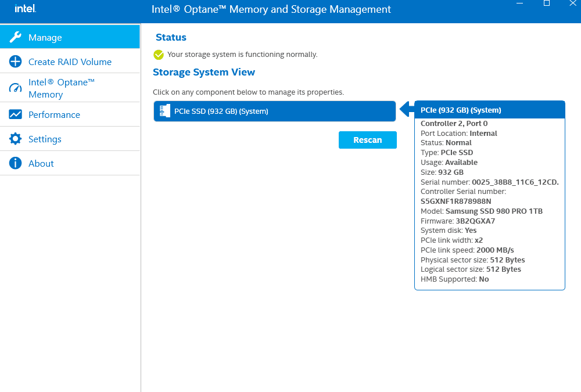Click the Intel logo in title bar
The width and height of the screenshot is (581, 392).
coord(25,8)
